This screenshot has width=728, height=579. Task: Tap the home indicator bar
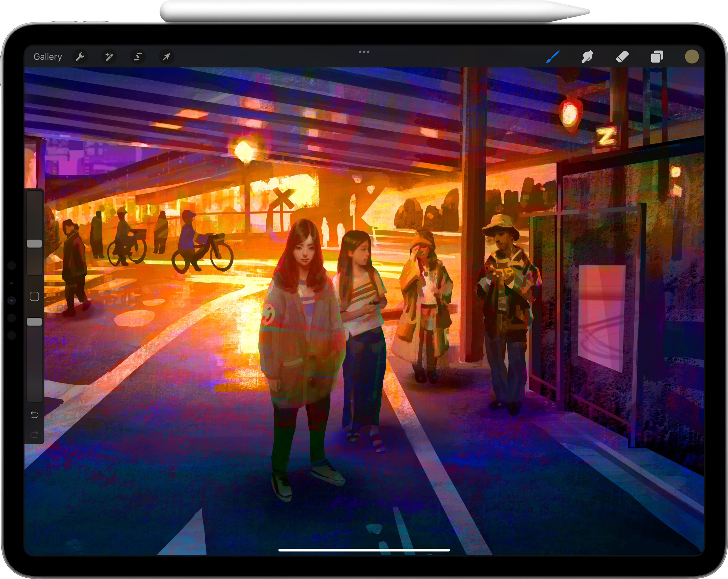(364, 550)
